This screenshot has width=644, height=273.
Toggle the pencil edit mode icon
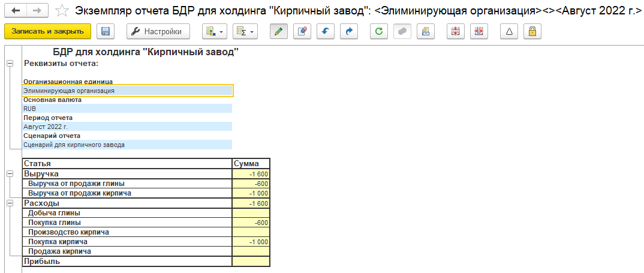point(278,31)
